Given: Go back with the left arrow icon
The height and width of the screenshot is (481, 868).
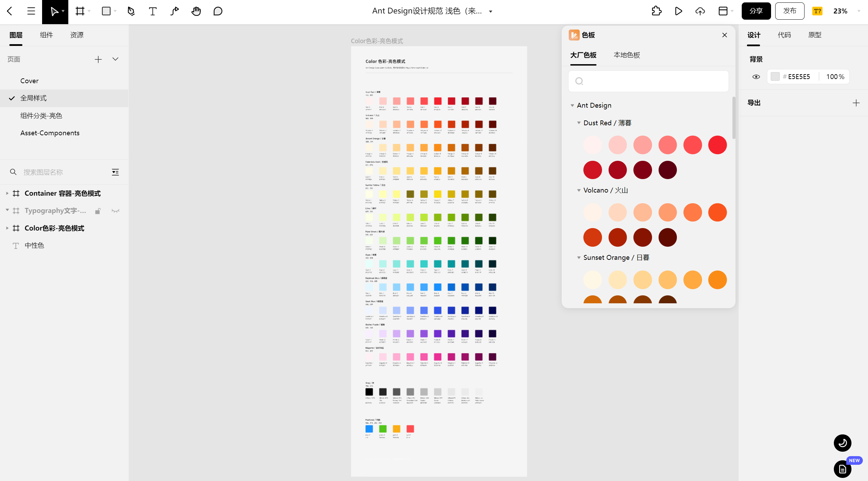Looking at the screenshot, I should coord(10,11).
